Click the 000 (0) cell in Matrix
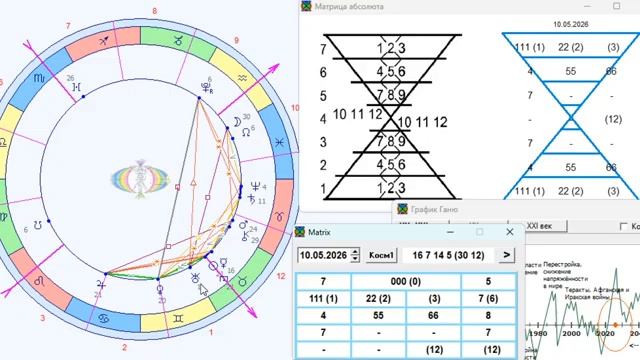The image size is (640, 360). pyautogui.click(x=406, y=281)
